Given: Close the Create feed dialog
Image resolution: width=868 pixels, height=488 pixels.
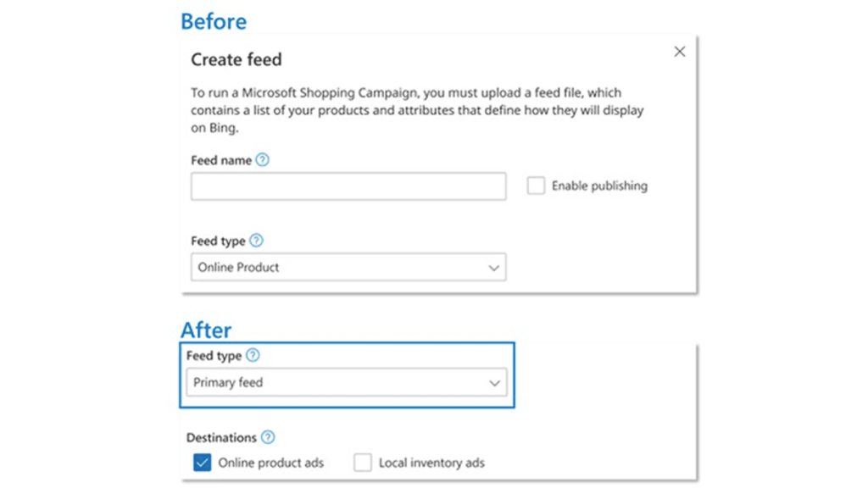Looking at the screenshot, I should click(x=679, y=51).
